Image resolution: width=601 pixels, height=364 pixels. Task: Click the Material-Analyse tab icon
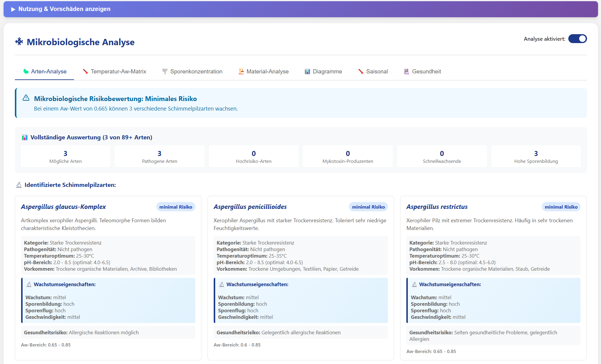point(241,71)
